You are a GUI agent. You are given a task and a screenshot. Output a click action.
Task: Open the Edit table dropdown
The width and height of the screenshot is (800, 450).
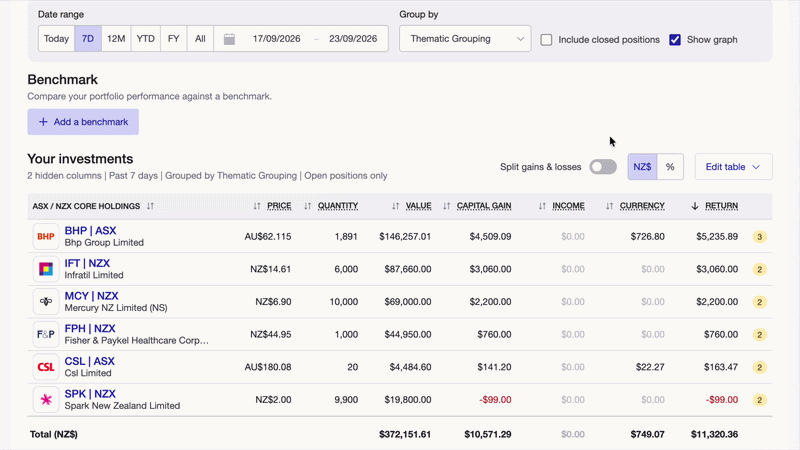point(733,167)
